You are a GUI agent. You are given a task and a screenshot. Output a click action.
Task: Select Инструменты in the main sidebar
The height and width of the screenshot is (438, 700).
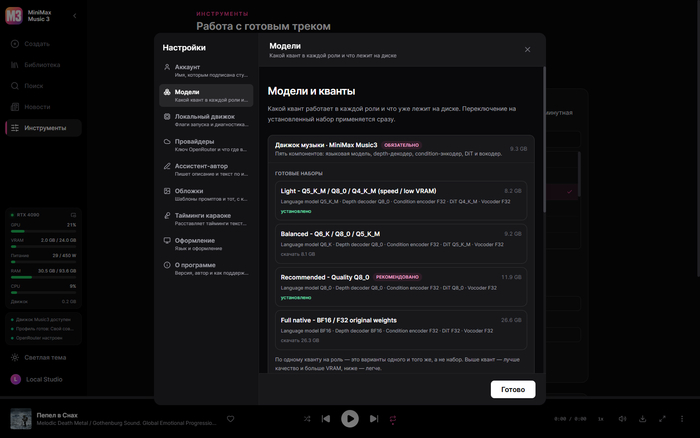click(43, 128)
